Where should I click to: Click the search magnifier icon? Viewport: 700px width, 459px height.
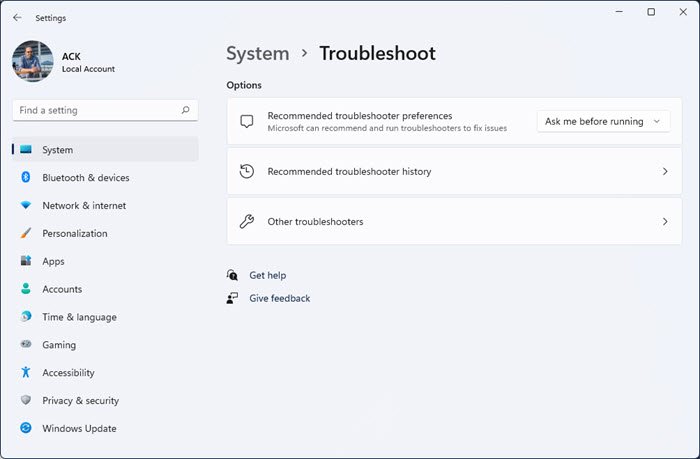[186, 110]
